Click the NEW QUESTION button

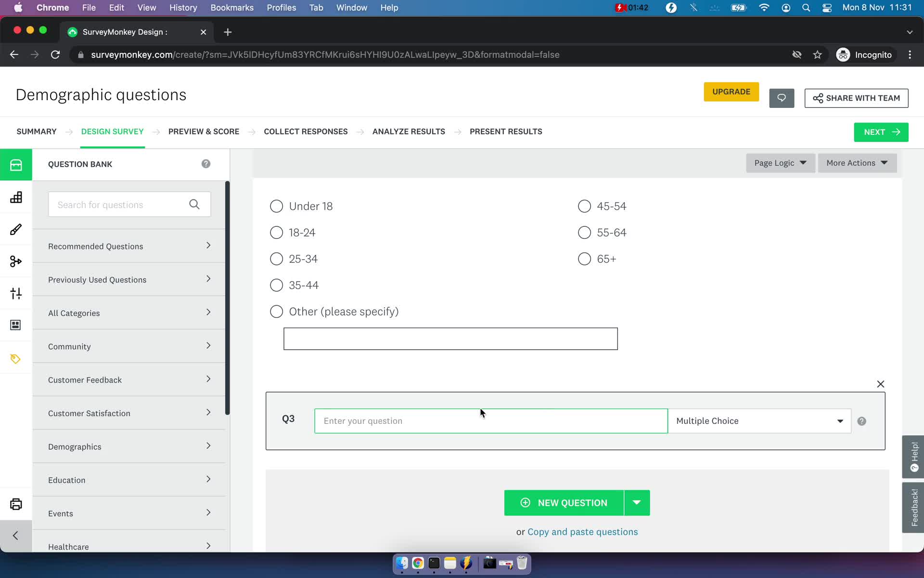tap(564, 502)
